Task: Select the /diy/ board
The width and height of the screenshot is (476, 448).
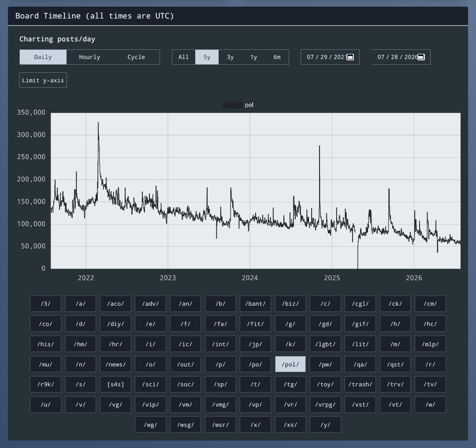Action: tap(115, 324)
